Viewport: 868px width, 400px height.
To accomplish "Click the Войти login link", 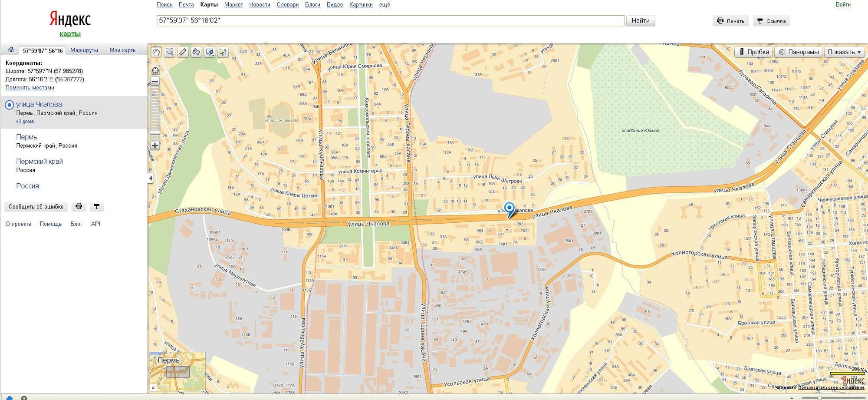I will tap(843, 4).
